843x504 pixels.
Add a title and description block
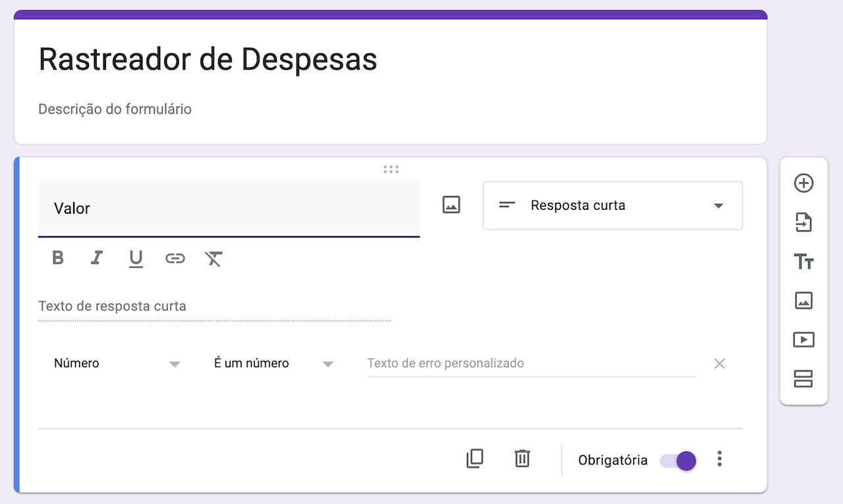pos(803,262)
